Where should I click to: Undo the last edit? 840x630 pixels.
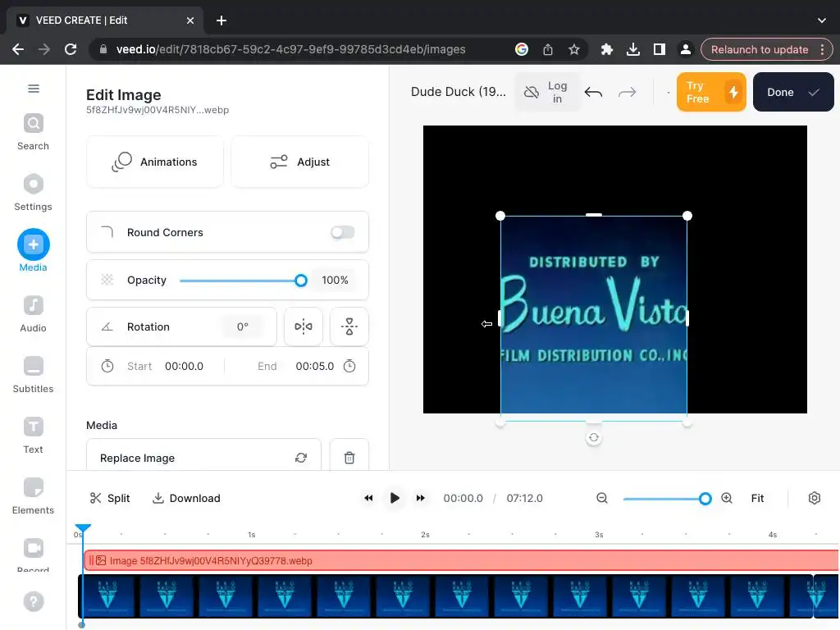[x=594, y=92]
